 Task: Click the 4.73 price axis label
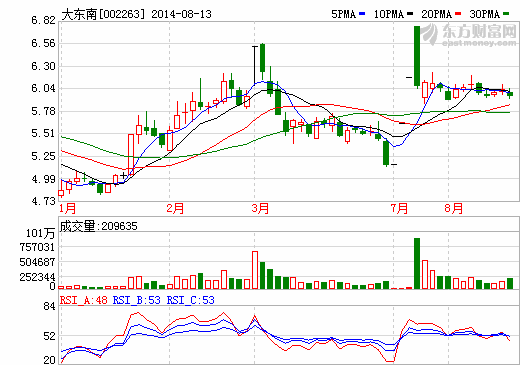tap(43, 201)
